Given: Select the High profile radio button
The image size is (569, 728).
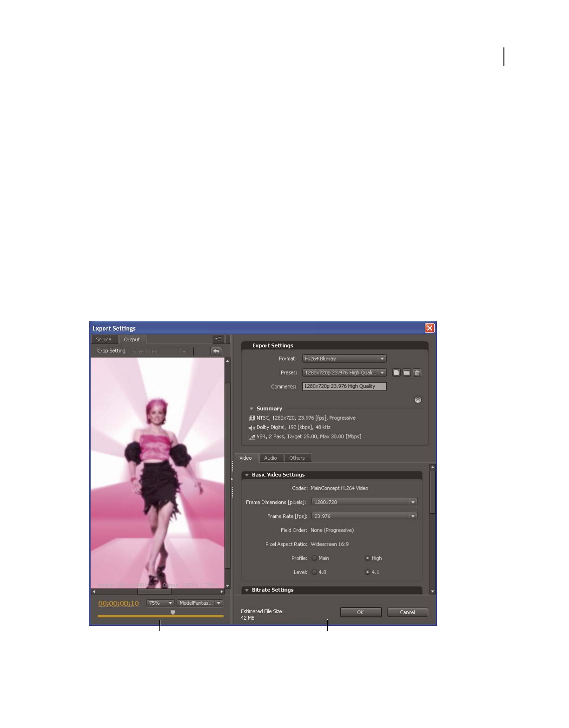Looking at the screenshot, I should 367,558.
